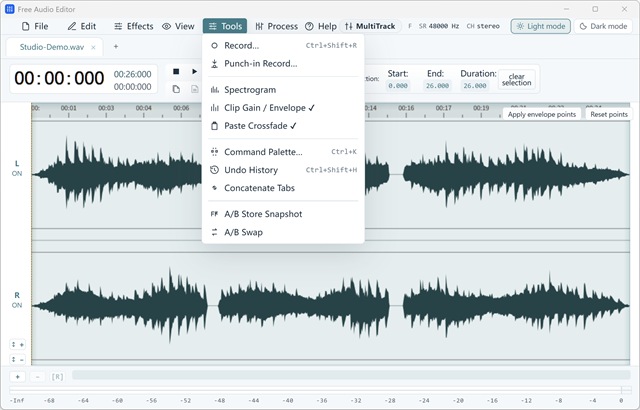Close the Tools menu button
This screenshot has width=640, height=410.
[225, 26]
